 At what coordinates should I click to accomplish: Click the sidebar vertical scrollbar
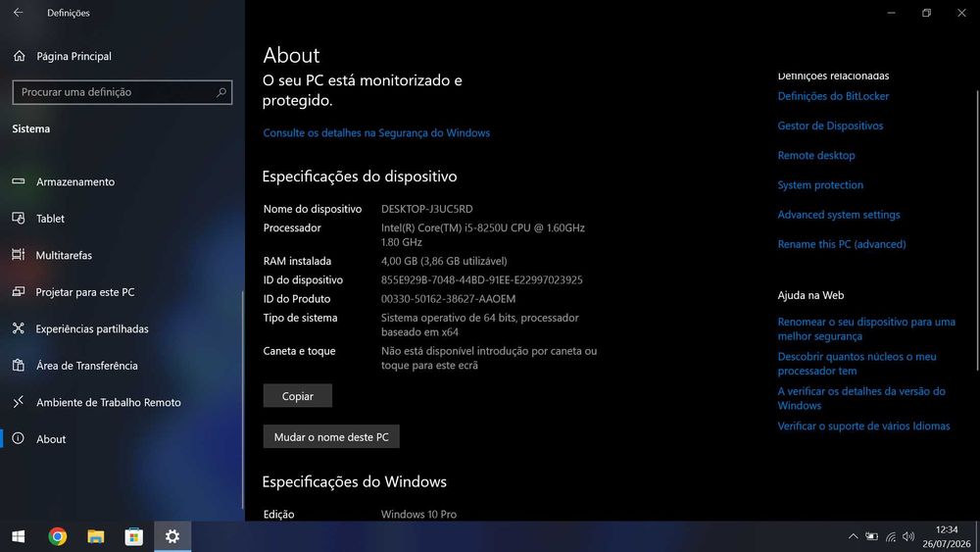(x=242, y=400)
